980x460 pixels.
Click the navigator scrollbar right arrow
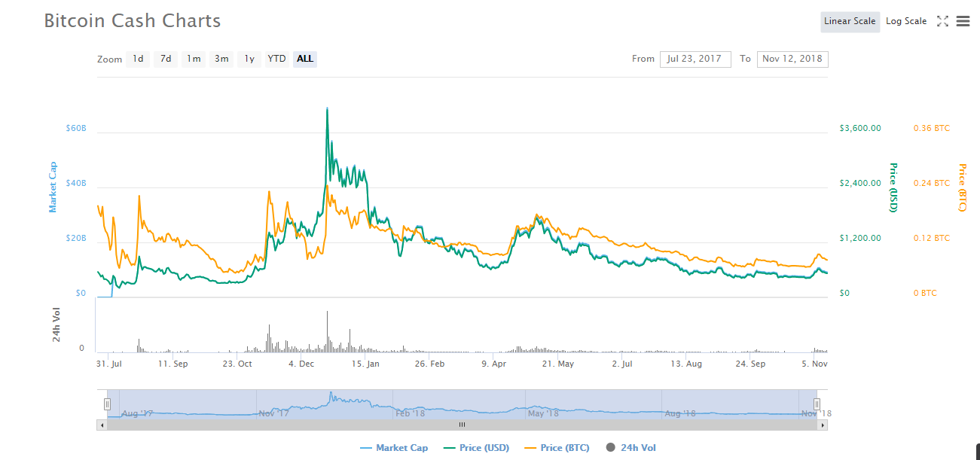(x=823, y=425)
